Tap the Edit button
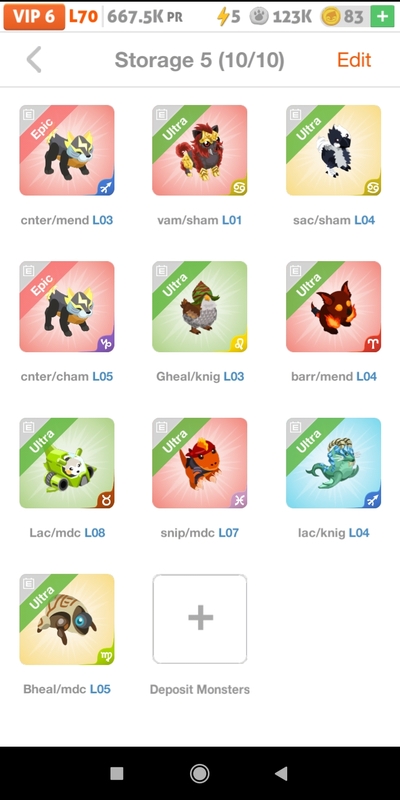This screenshot has height=800, width=400. click(x=354, y=60)
